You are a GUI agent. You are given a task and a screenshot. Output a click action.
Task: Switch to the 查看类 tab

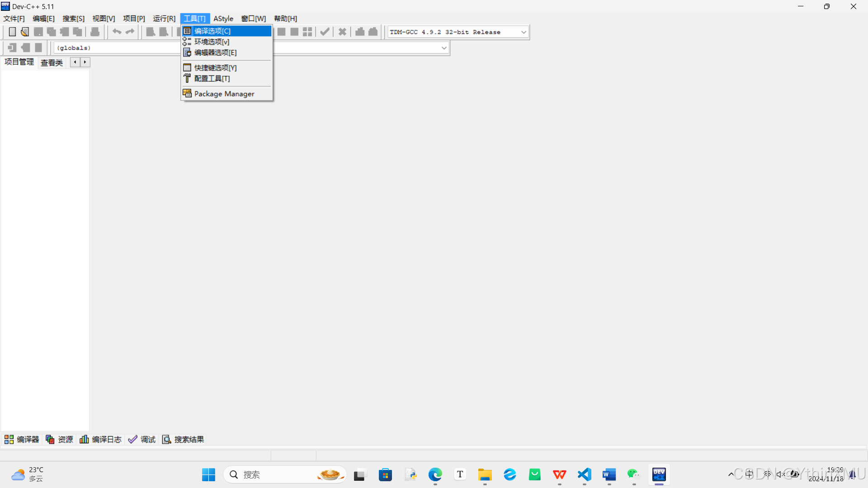tap(52, 62)
